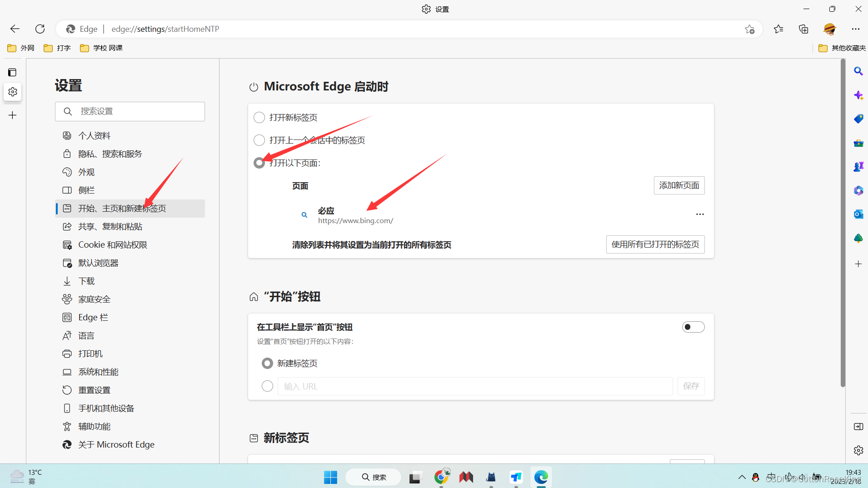Image resolution: width=868 pixels, height=488 pixels.
Task: Open the 其他收藏夹 folder
Action: pos(842,48)
